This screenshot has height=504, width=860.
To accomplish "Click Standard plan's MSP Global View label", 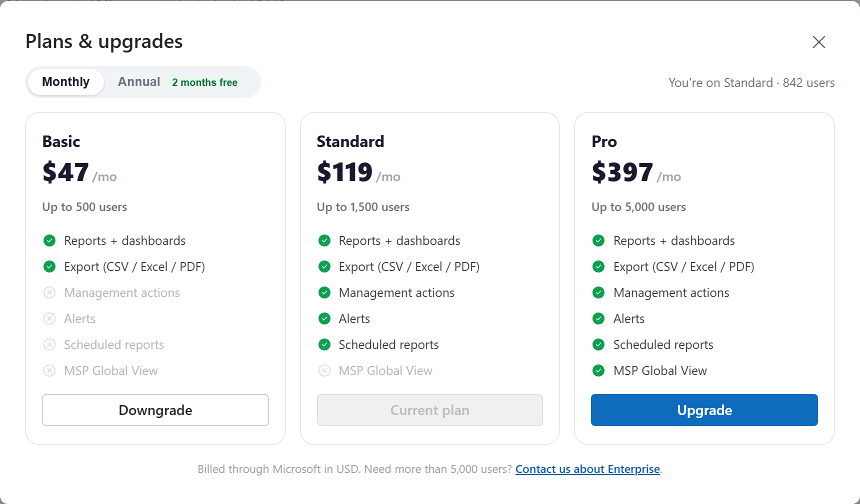I will coord(385,371).
